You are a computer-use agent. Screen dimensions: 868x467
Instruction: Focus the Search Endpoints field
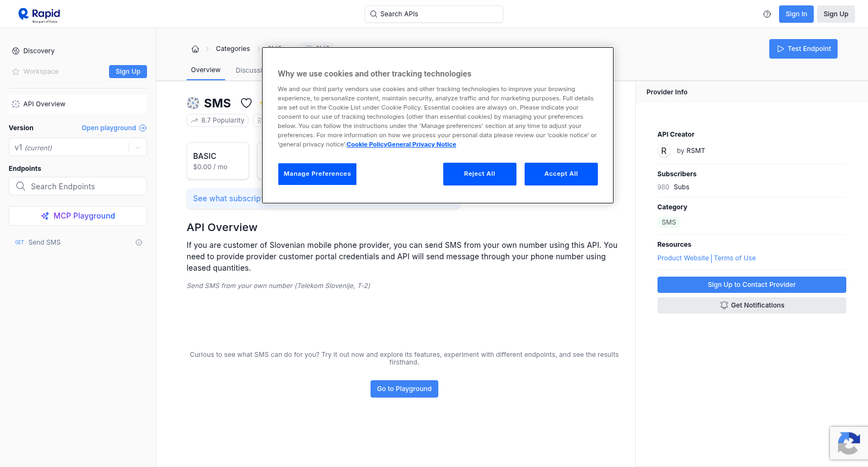[78, 186]
